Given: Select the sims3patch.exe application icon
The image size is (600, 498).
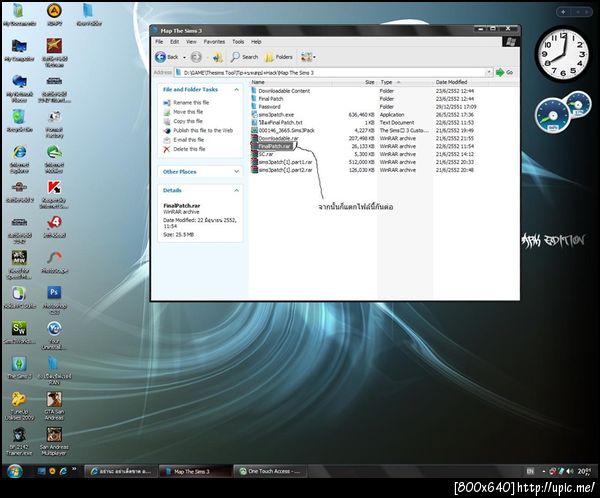Looking at the screenshot, I should click(x=254, y=114).
